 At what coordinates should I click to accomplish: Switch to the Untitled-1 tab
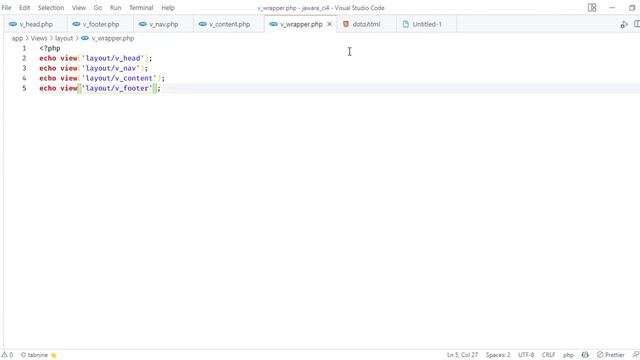[x=427, y=24]
